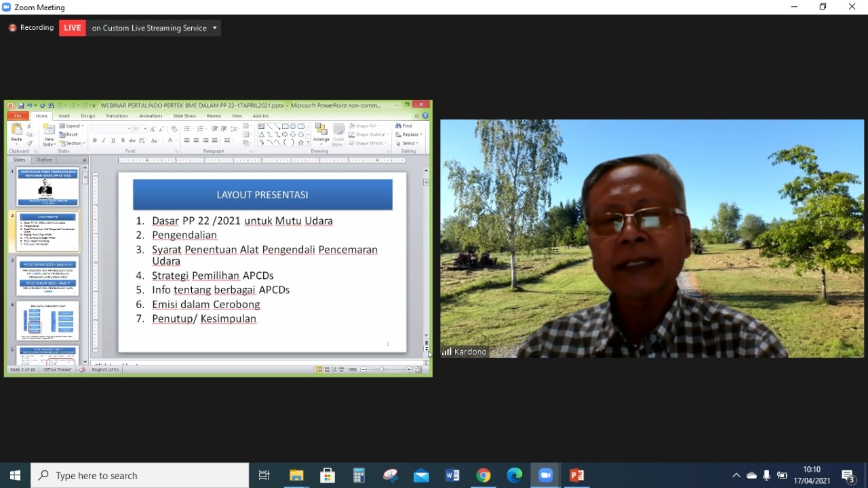The width and height of the screenshot is (868, 488).
Task: Switch to the Slide Show ribbon tab
Action: click(x=184, y=116)
